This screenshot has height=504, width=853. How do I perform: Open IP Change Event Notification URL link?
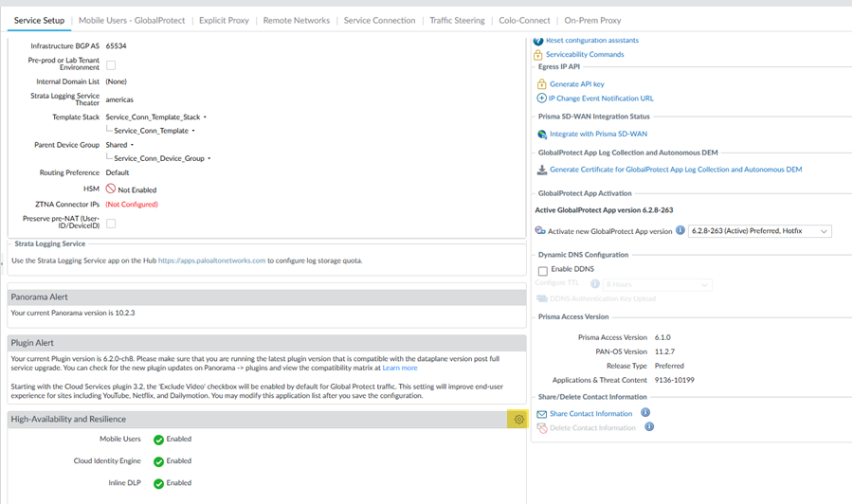click(x=601, y=99)
